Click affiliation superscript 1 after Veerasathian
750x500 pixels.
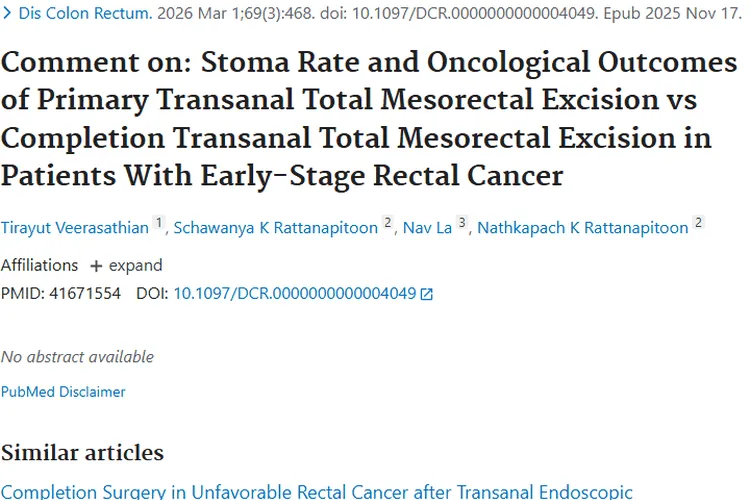tap(158, 224)
